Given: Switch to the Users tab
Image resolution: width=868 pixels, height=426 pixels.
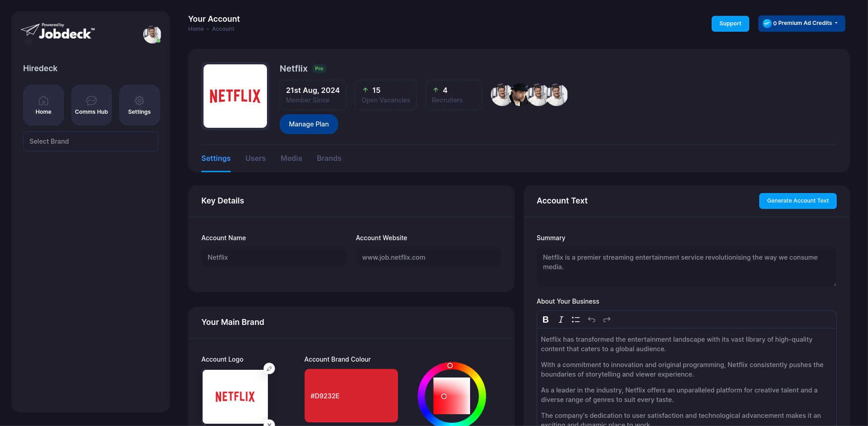Looking at the screenshot, I should point(256,158).
